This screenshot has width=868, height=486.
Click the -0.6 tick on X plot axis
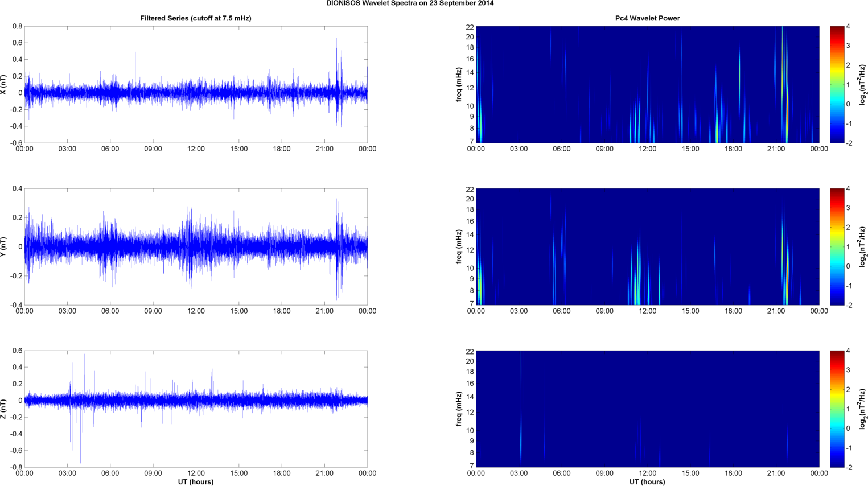16,143
